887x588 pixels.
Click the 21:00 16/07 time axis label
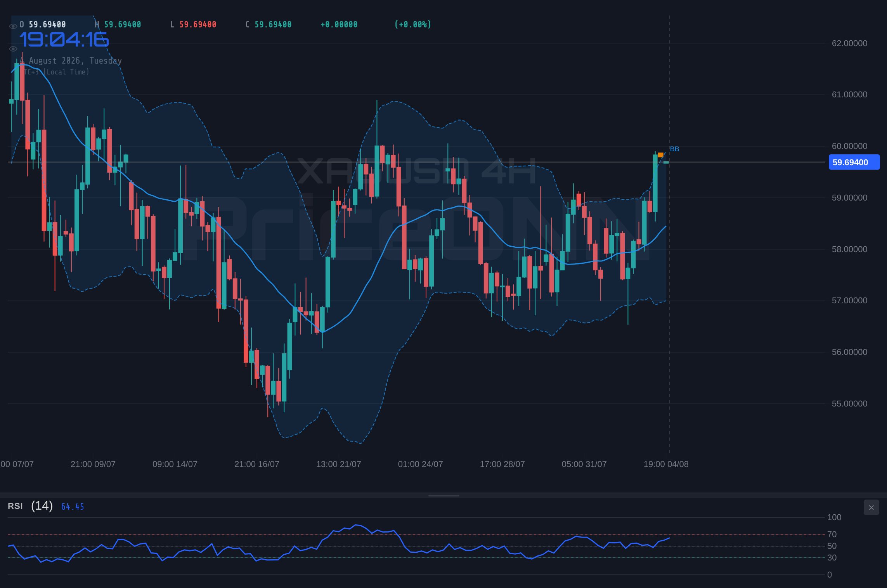pos(257,464)
